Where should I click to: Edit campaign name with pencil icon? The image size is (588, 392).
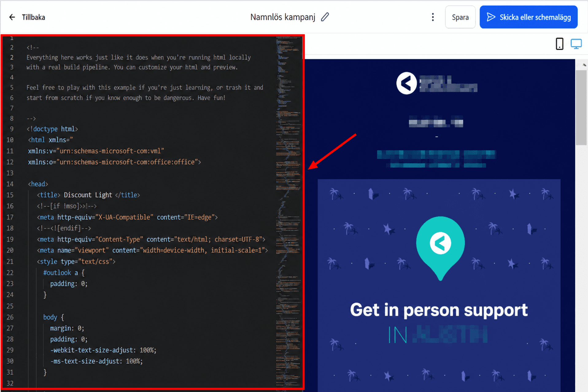click(325, 17)
